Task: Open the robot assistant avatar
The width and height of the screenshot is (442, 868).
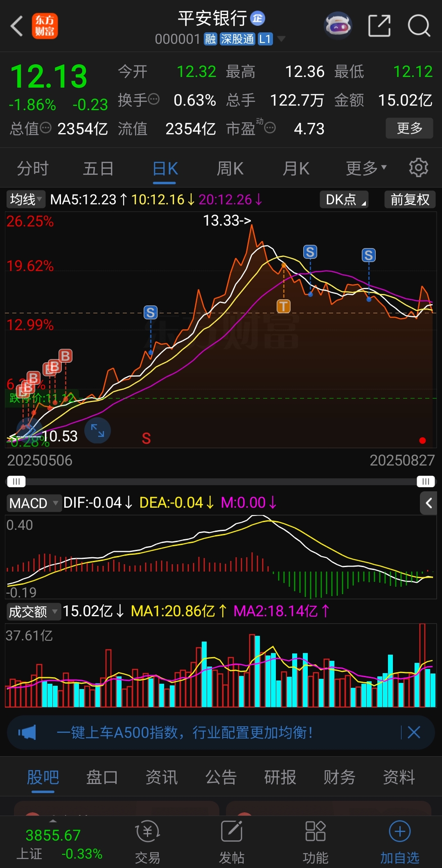Action: point(338,25)
